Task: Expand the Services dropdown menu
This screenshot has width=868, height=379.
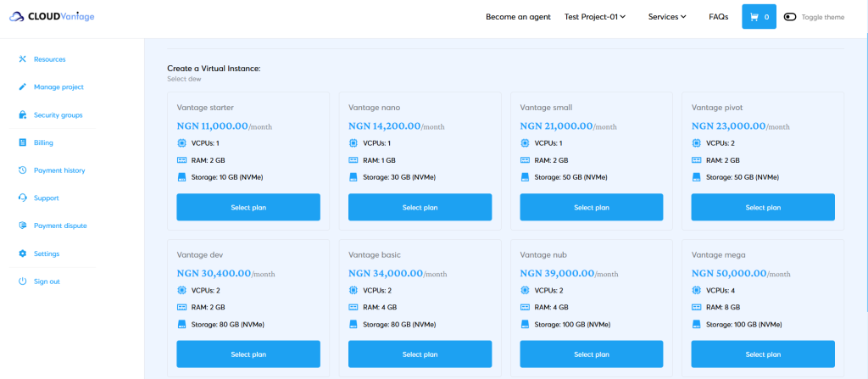Action: [x=667, y=17]
